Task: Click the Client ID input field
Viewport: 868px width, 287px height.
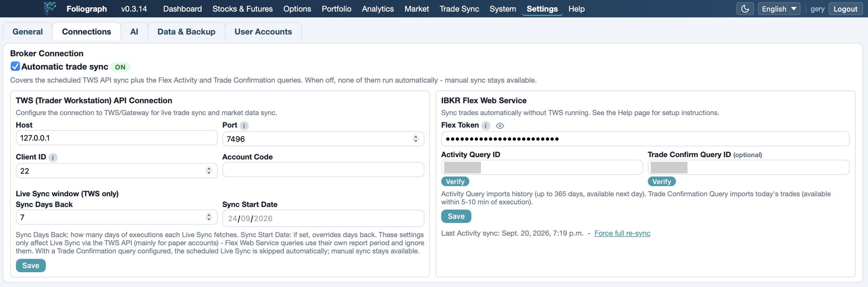Action: pyautogui.click(x=117, y=171)
